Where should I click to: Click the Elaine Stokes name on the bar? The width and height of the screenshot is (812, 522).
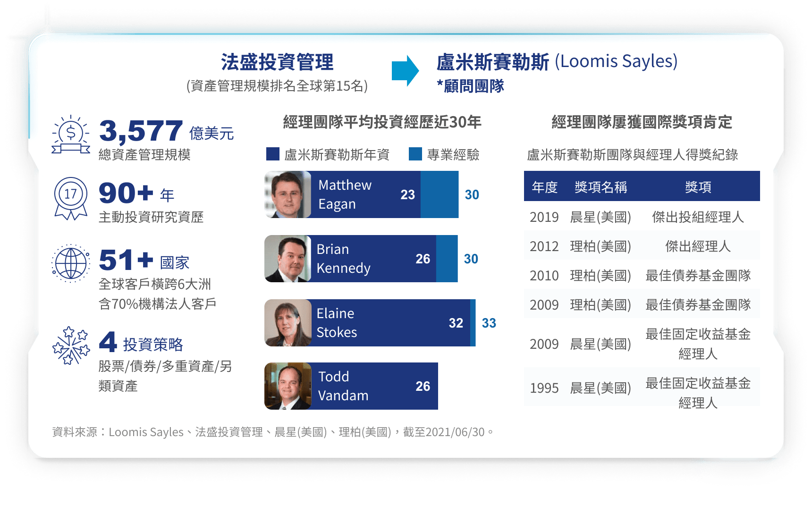337,323
